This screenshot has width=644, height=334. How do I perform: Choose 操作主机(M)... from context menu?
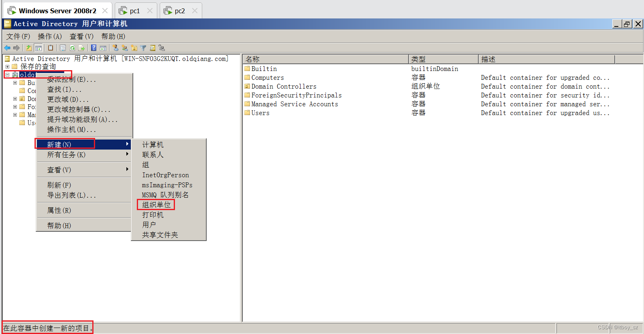(83, 129)
